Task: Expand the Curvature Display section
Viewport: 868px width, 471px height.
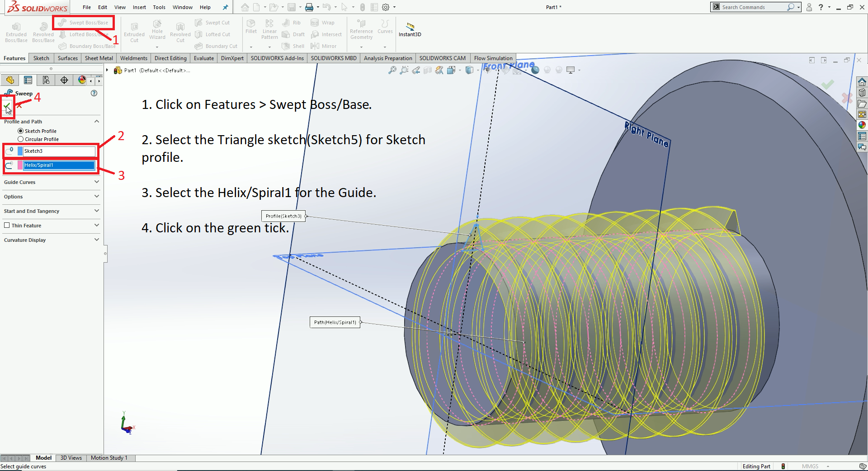Action: tap(97, 240)
